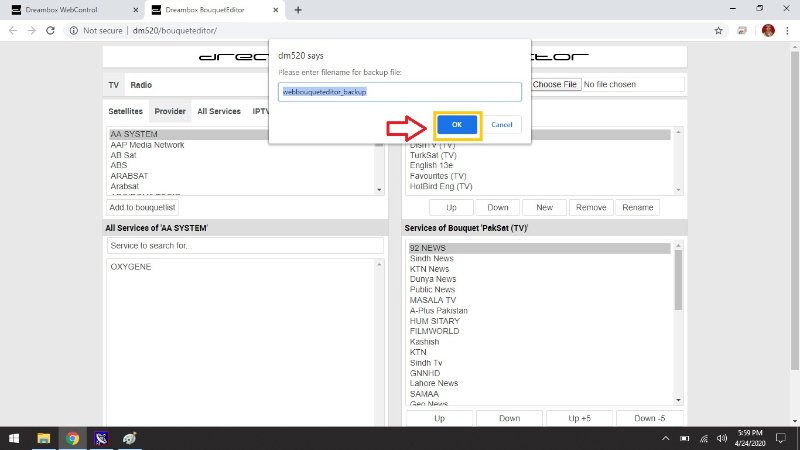Open the fourth taskbar app icon
Image resolution: width=800 pixels, height=450 pixels.
point(130,438)
